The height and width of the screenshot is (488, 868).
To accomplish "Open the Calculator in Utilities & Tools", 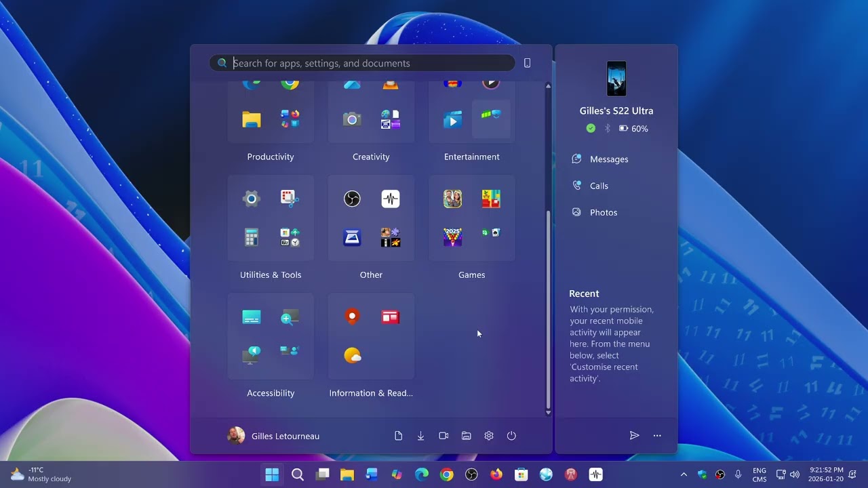I will point(252,237).
